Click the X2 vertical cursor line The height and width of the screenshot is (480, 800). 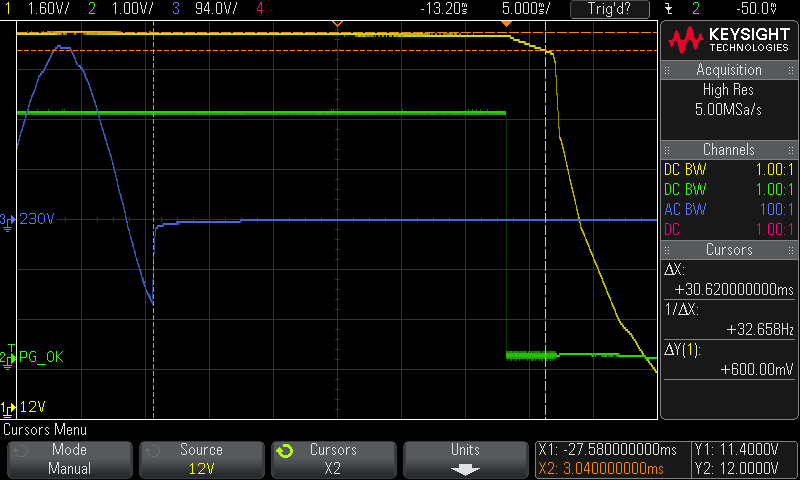click(545, 220)
